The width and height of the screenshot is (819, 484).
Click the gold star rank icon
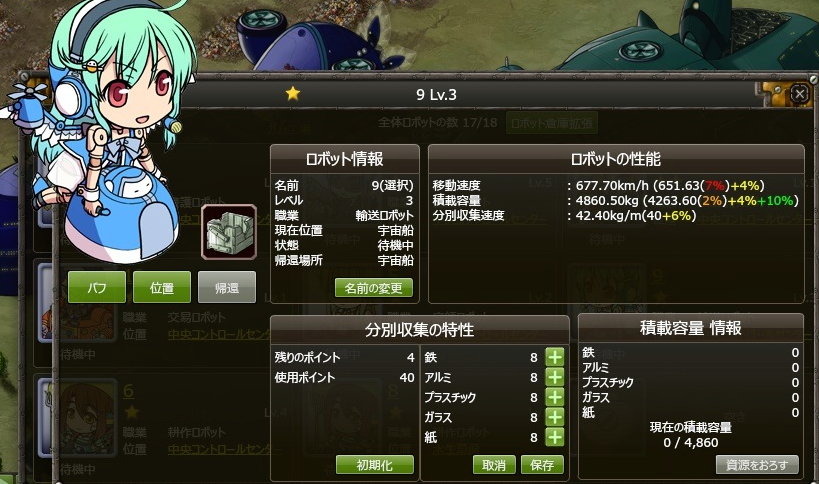293,93
